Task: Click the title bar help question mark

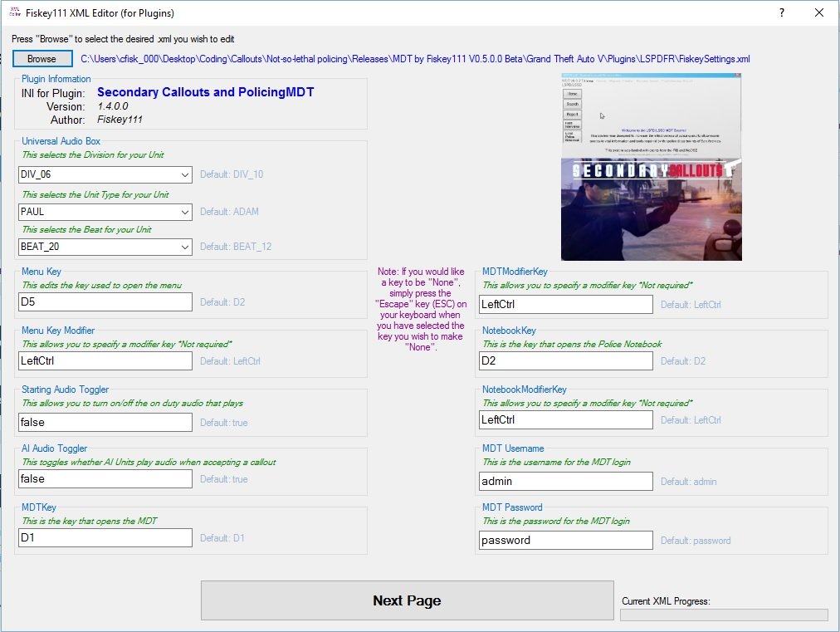Action: [x=781, y=13]
